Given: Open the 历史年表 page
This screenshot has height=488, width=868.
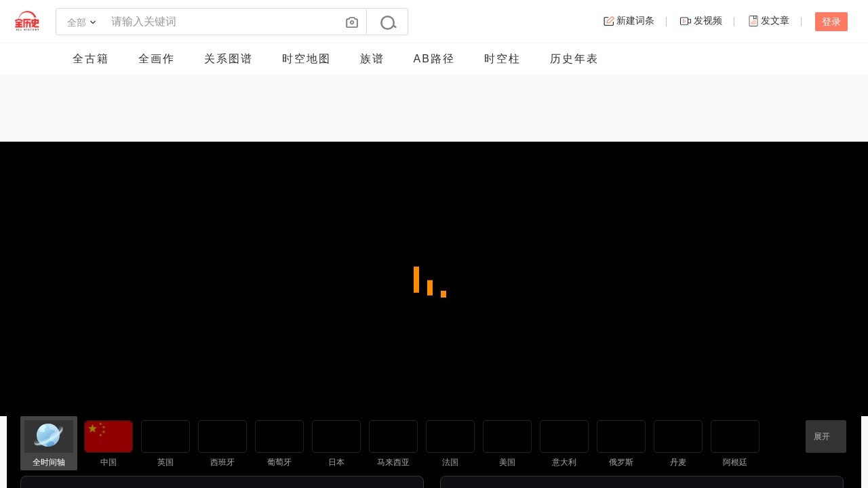Looking at the screenshot, I should (x=574, y=59).
